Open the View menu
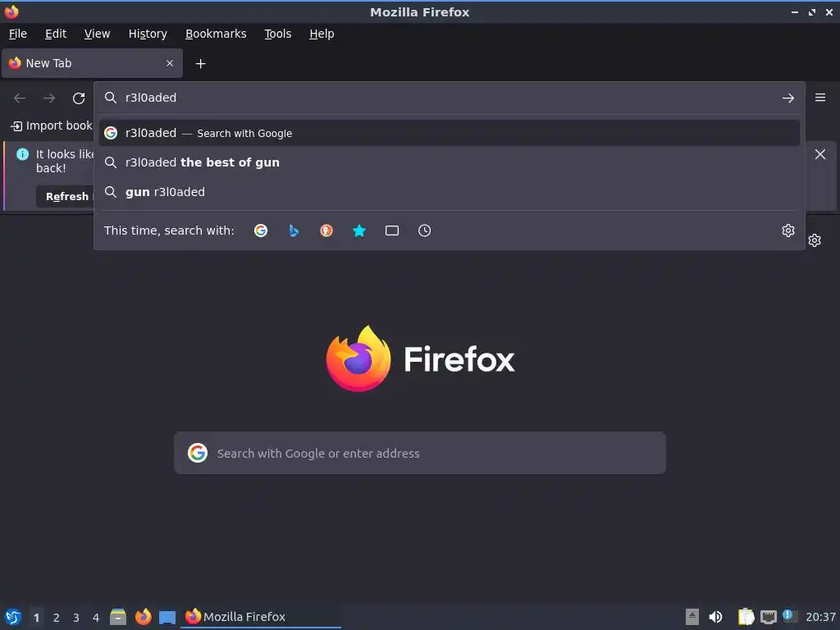 point(97,34)
